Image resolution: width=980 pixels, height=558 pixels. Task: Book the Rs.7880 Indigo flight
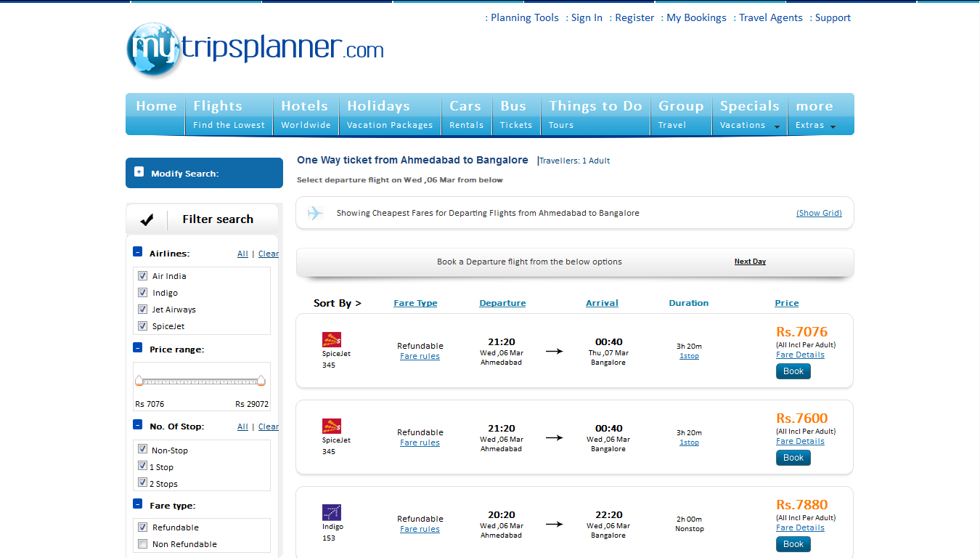click(793, 544)
